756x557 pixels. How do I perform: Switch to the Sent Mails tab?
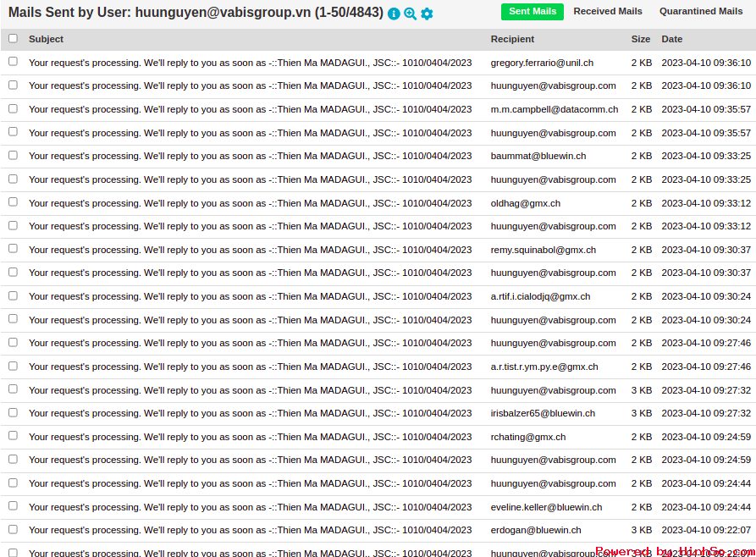(533, 12)
